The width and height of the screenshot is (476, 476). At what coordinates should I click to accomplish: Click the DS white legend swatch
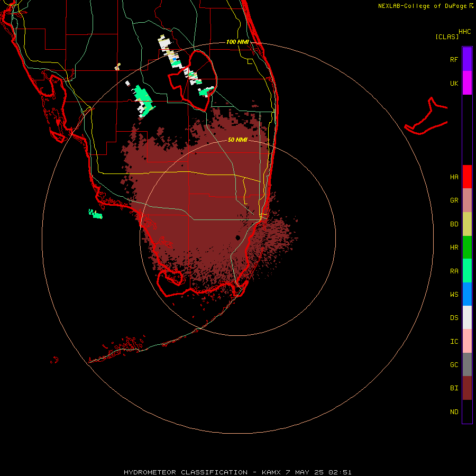pyautogui.click(x=467, y=317)
